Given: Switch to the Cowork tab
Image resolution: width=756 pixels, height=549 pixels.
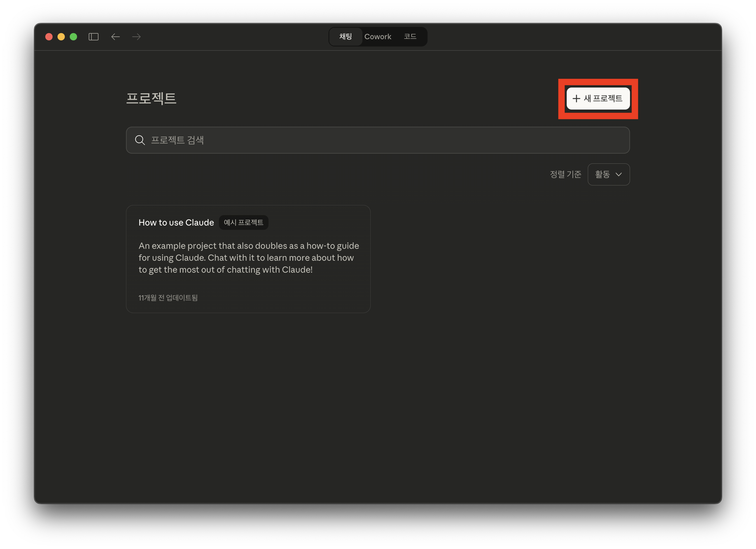Looking at the screenshot, I should [377, 37].
